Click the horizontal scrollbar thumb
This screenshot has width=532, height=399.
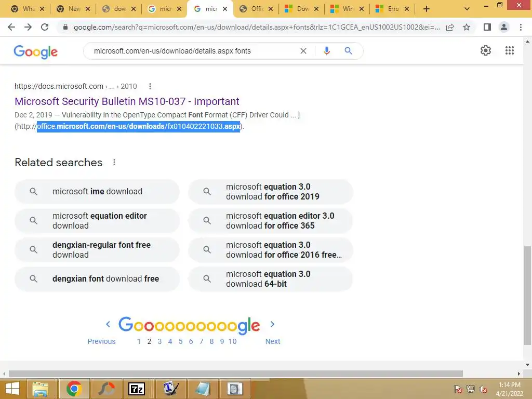pyautogui.click(x=235, y=374)
